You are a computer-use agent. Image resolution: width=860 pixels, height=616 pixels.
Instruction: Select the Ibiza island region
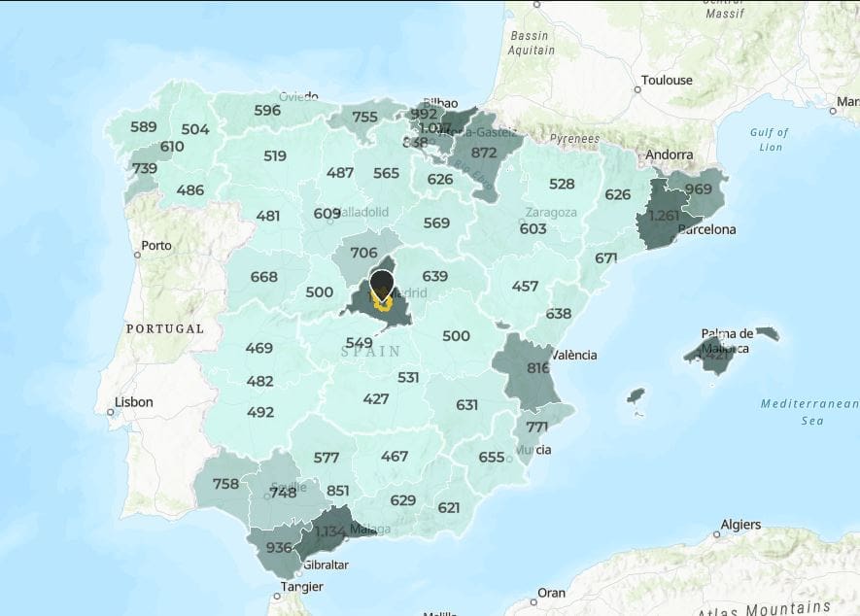[636, 396]
